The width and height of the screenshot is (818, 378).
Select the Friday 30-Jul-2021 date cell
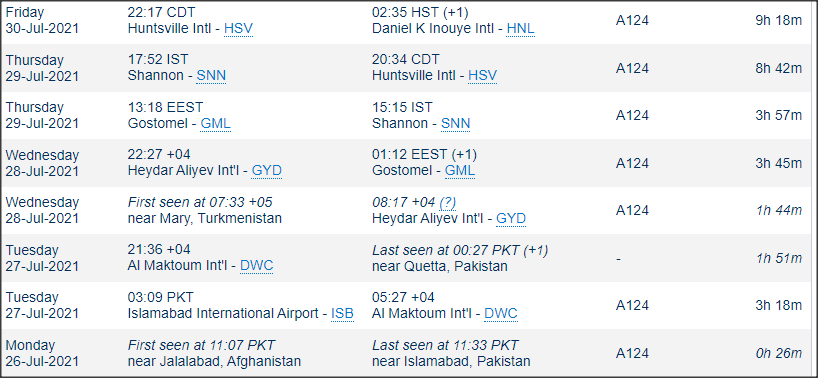(x=42, y=20)
